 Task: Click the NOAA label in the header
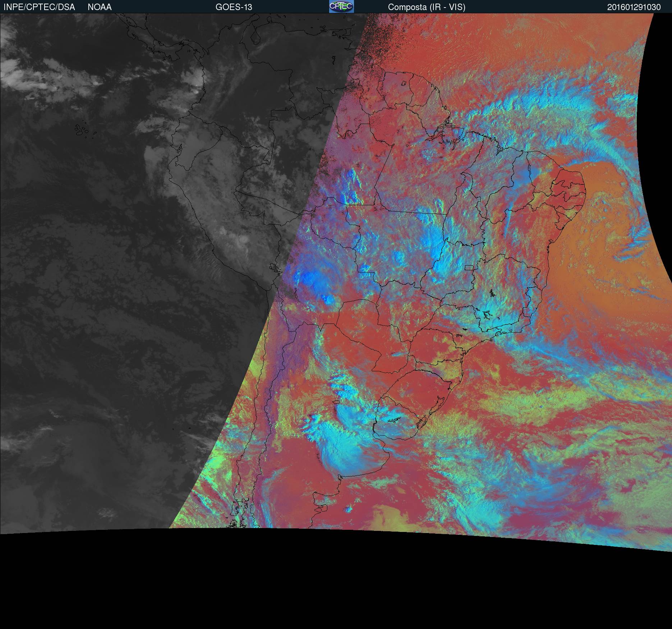(100, 7)
